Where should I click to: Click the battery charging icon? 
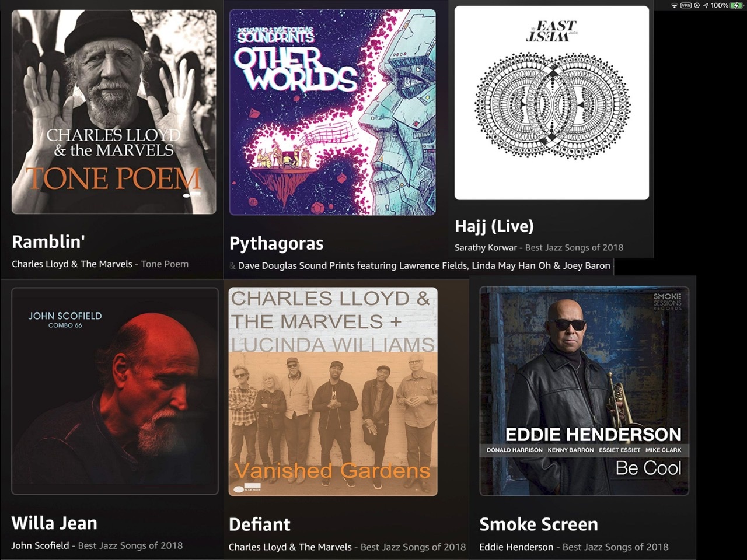pos(738,5)
